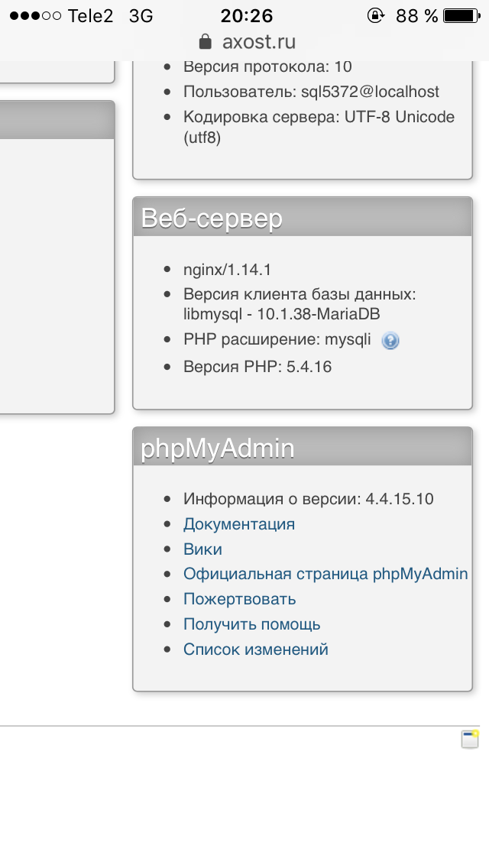Click the Пожертвовать link

pyautogui.click(x=239, y=599)
